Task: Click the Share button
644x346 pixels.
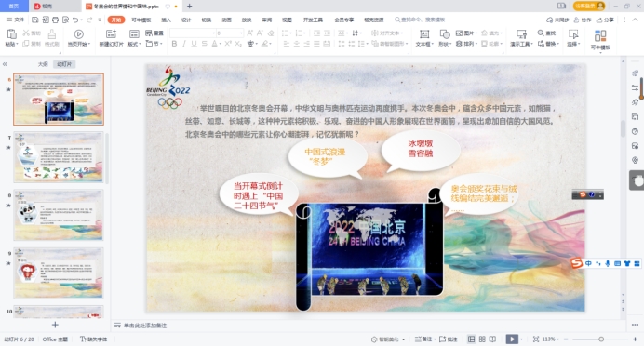Action: coord(606,20)
